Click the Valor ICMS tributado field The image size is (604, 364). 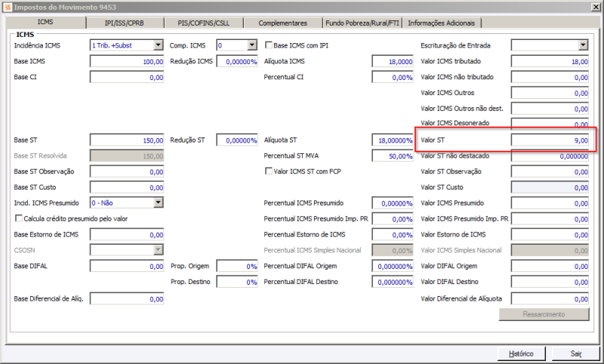(x=550, y=61)
